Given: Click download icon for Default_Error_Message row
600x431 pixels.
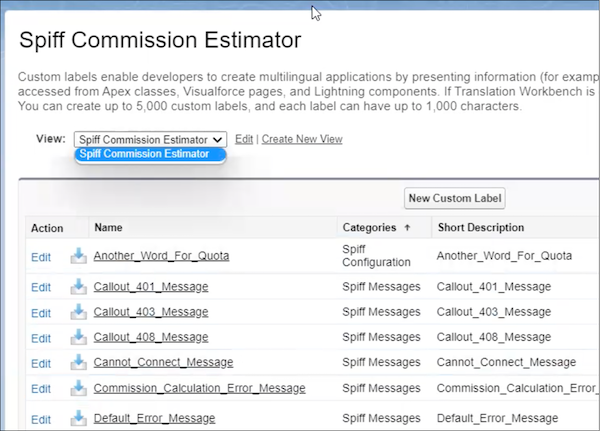Looking at the screenshot, I should pos(78,418).
